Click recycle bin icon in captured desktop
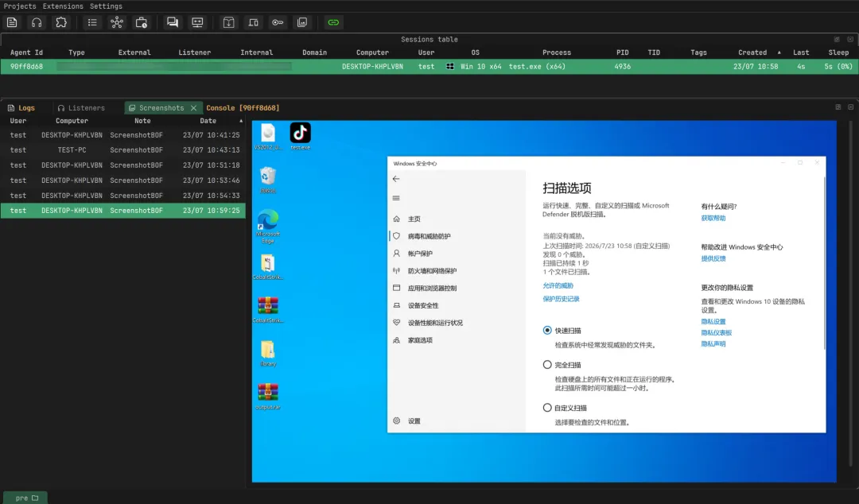 tap(268, 180)
